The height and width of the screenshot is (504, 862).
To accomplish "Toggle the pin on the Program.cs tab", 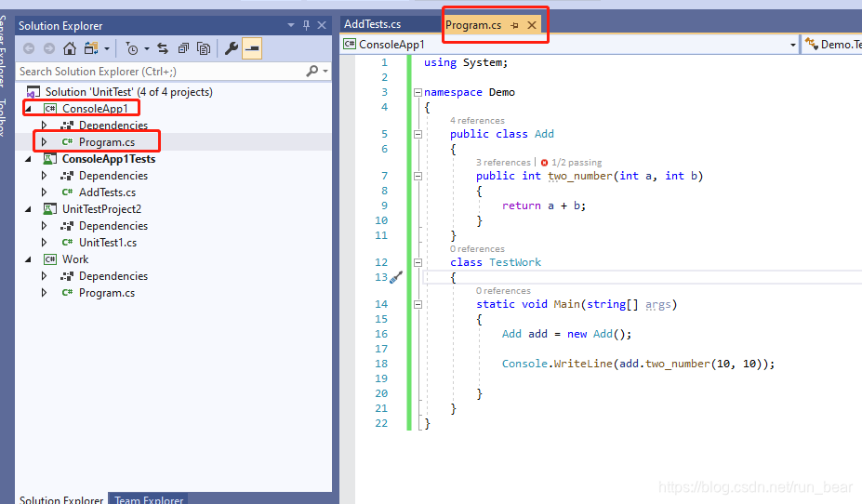I will (x=514, y=25).
